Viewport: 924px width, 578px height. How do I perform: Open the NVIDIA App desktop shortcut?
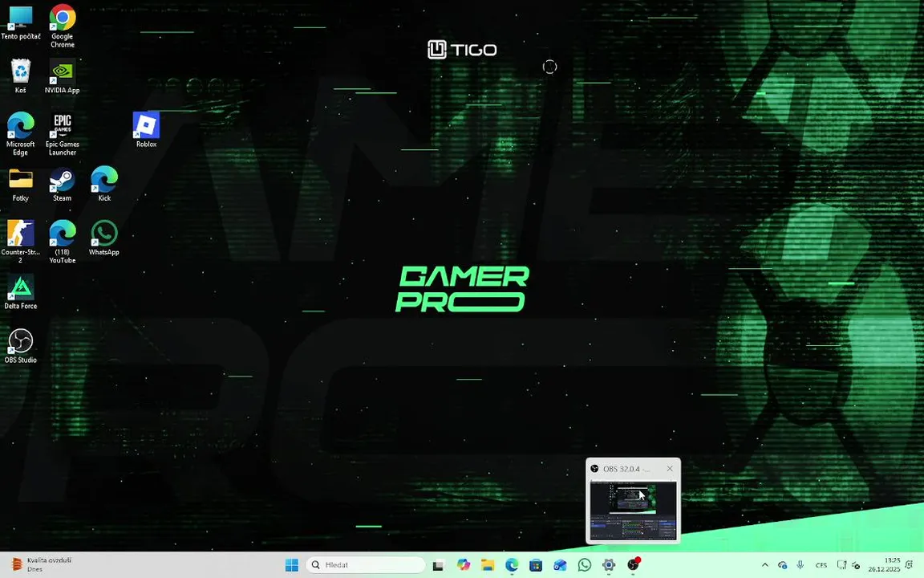(x=63, y=76)
